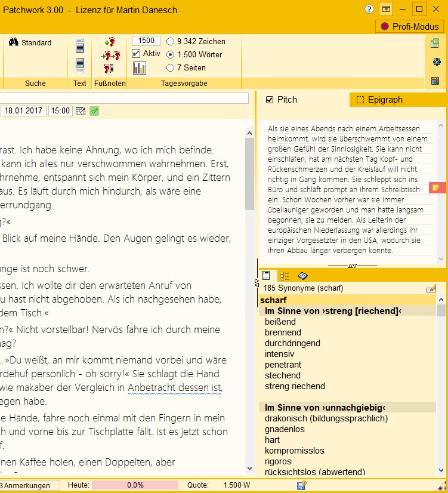Click the Pitch panel scrollbar down arrow
Screen dimensions: 448x493
coord(441,259)
